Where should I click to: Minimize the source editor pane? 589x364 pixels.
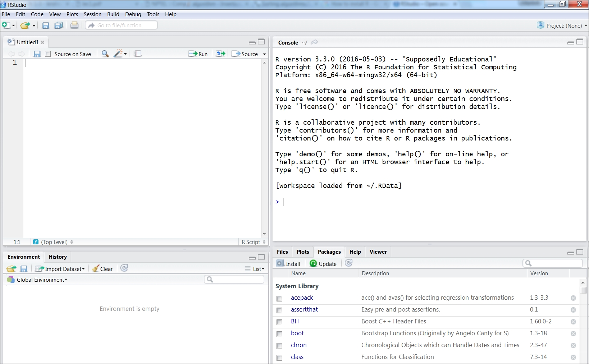pos(252,42)
